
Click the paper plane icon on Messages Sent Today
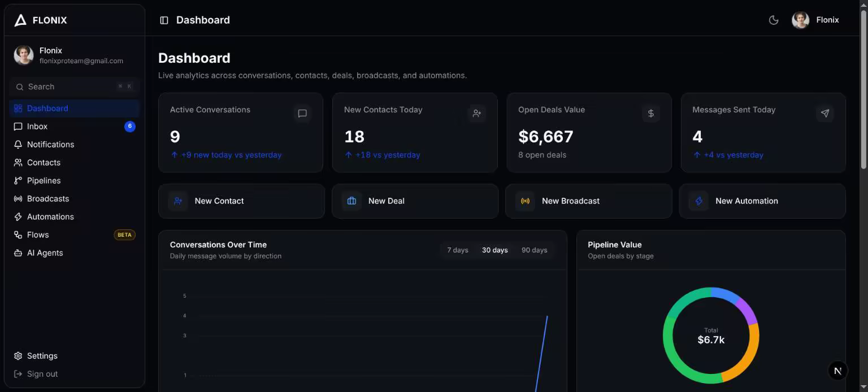[824, 114]
